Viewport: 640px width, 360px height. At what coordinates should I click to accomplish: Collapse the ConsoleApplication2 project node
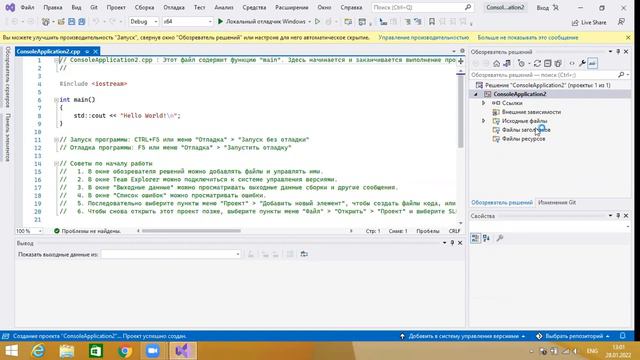[x=476, y=94]
